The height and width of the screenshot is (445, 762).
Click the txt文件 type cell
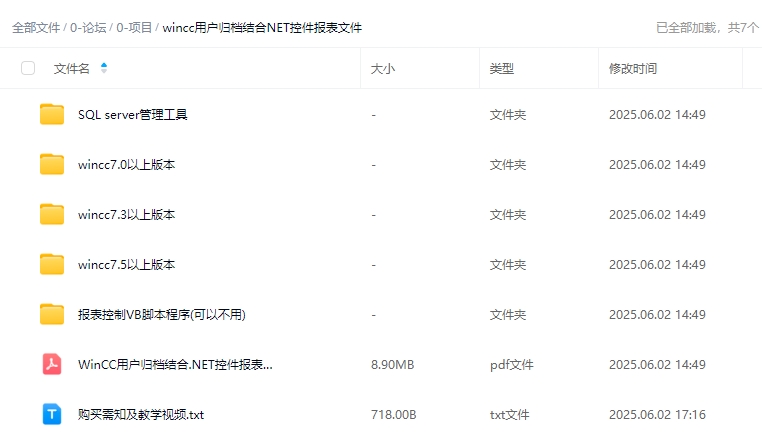point(510,415)
